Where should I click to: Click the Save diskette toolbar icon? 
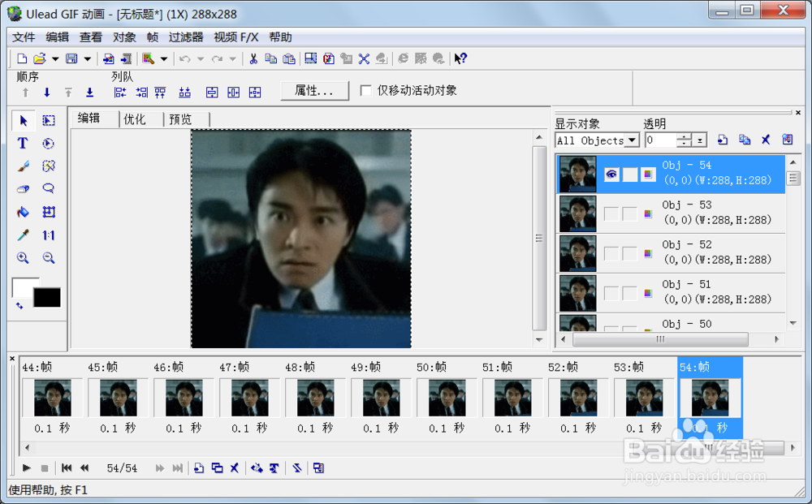(71, 58)
